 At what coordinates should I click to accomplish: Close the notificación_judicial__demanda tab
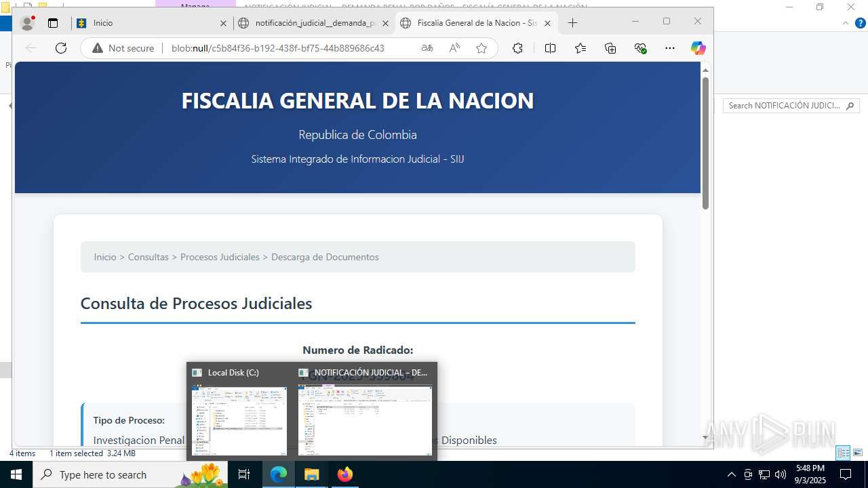385,23
